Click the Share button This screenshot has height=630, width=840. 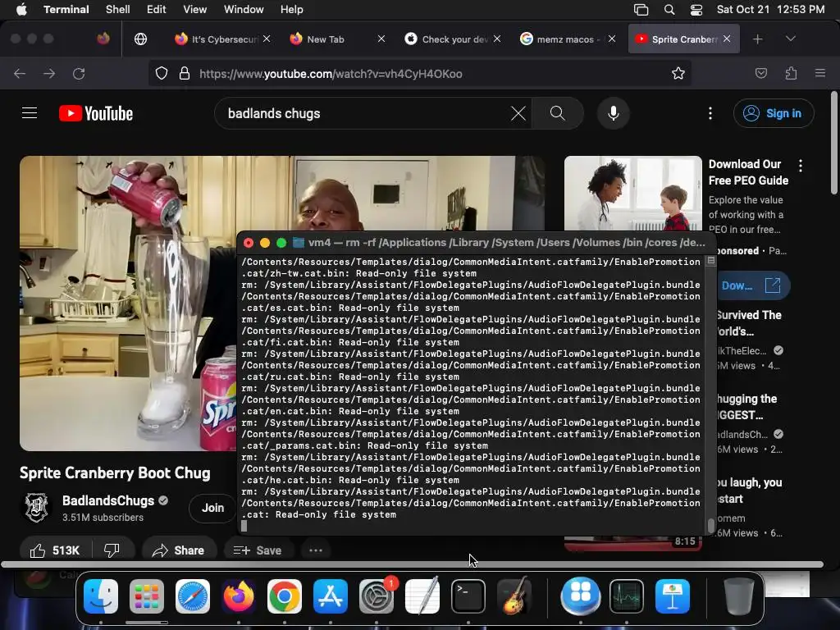coord(178,550)
